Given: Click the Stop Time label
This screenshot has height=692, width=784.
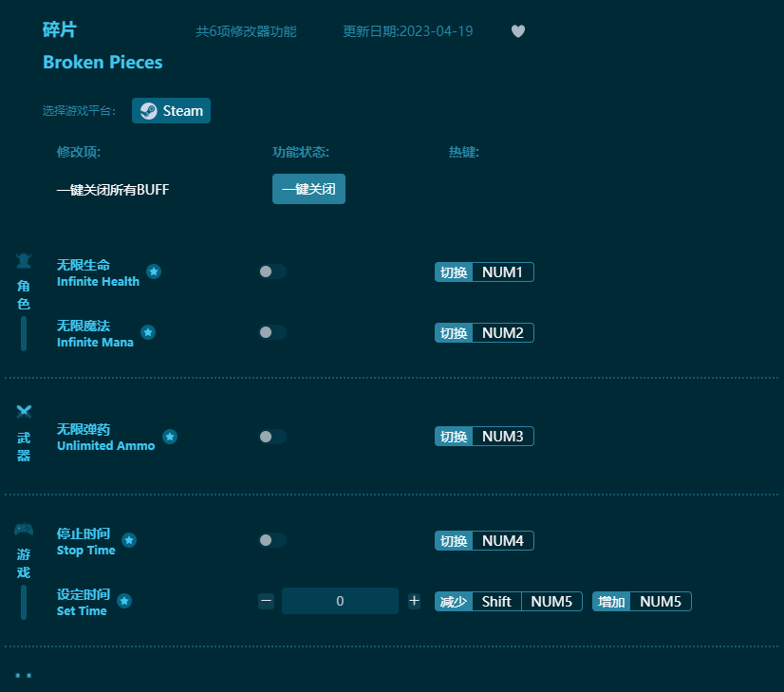Looking at the screenshot, I should 86,550.
